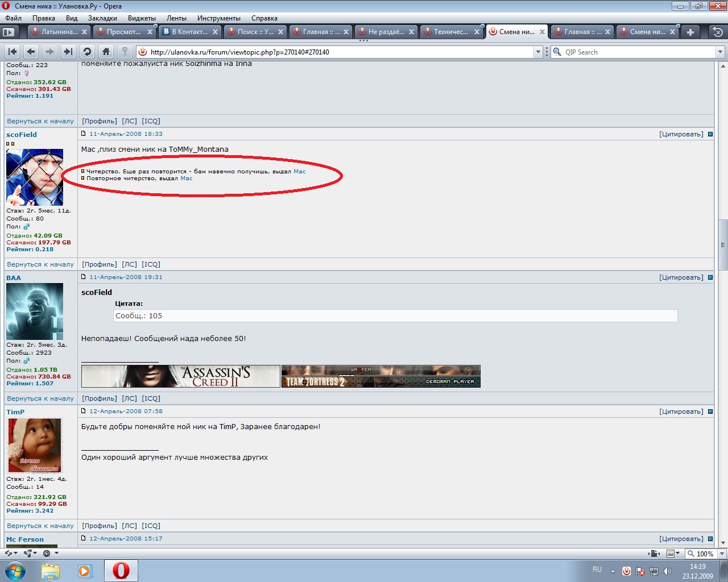Click ICQ link under BAA's post

tap(151, 398)
